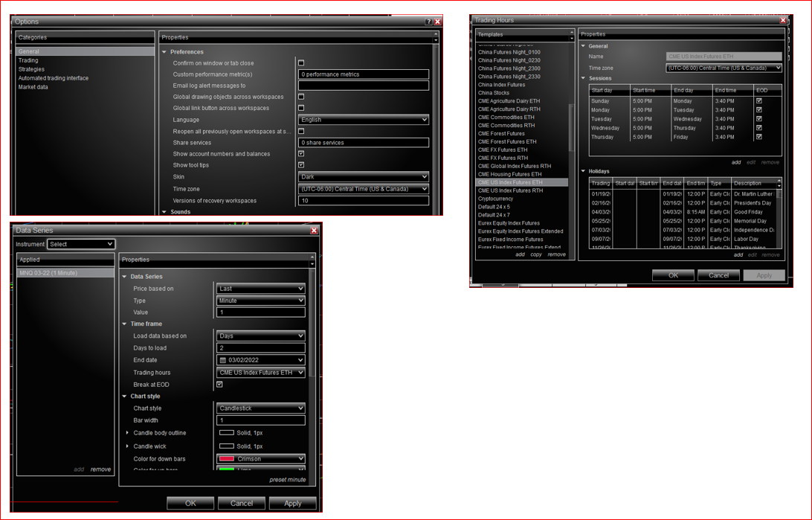Collapse the Preferences section in Options

pos(164,52)
